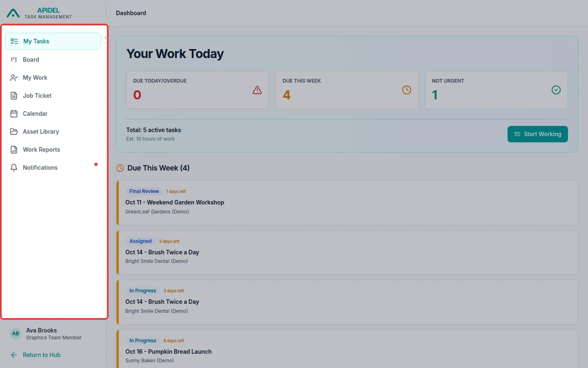
Task: Click the green checkmark in Not Urgent card
Action: [556, 90]
